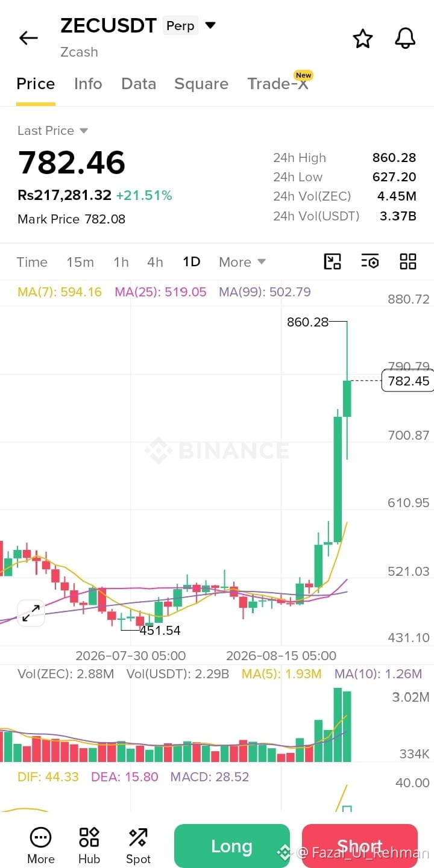434x868 pixels.
Task: Tap the back arrow icon
Action: point(28,38)
